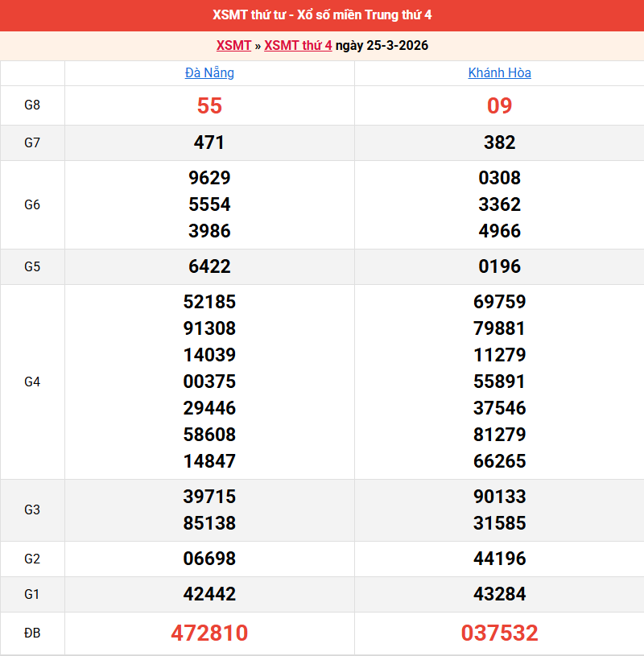The image size is (644, 656).
Task: Select the G7 row label
Action: coord(32,143)
